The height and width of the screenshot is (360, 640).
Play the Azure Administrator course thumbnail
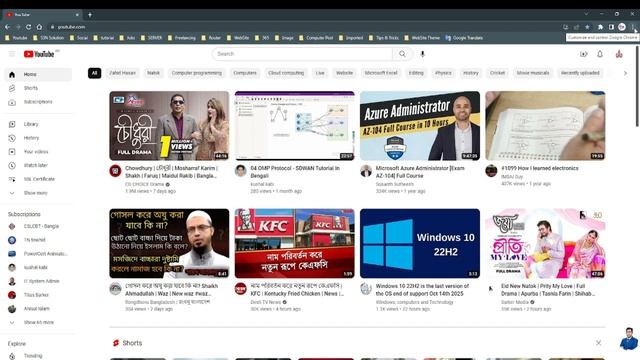pyautogui.click(x=420, y=126)
